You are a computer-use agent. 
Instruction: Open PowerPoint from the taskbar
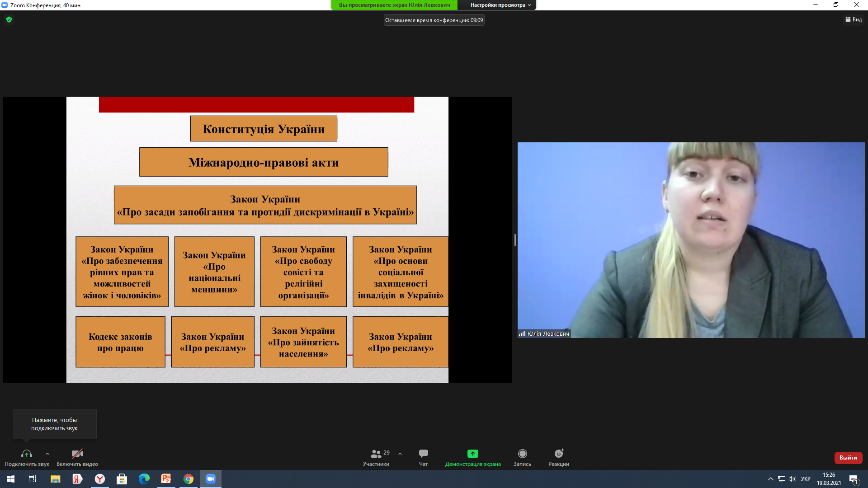point(166,479)
